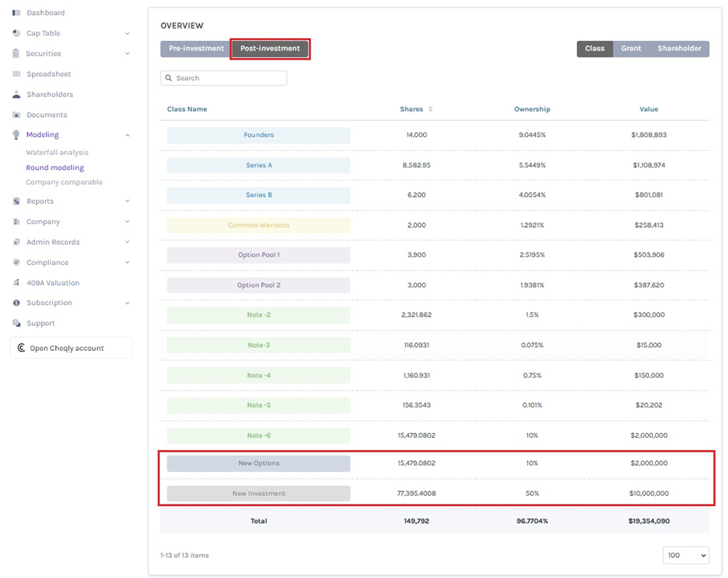Toggle the Grant grouping view
728x578 pixels.
click(x=630, y=49)
